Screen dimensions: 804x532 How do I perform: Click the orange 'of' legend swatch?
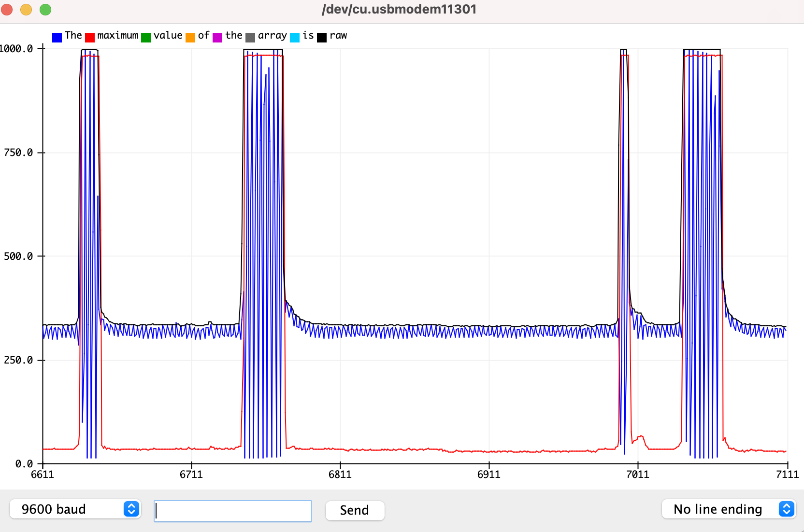point(190,37)
